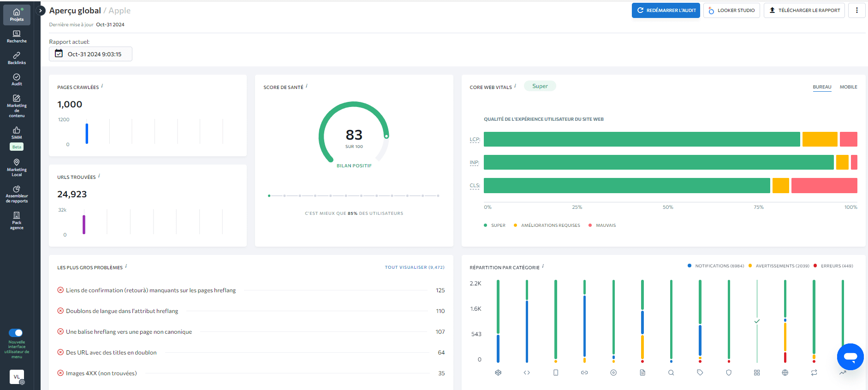
Task: Click red segment of CLS bar
Action: pos(824,185)
